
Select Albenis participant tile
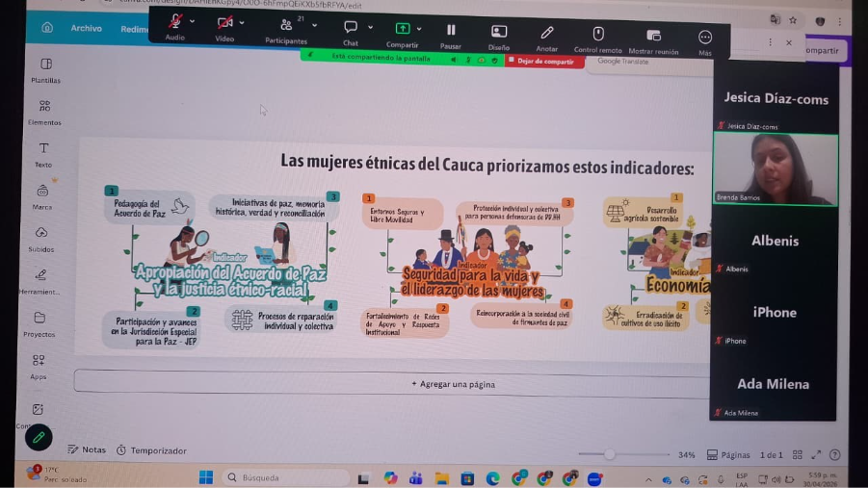click(775, 240)
